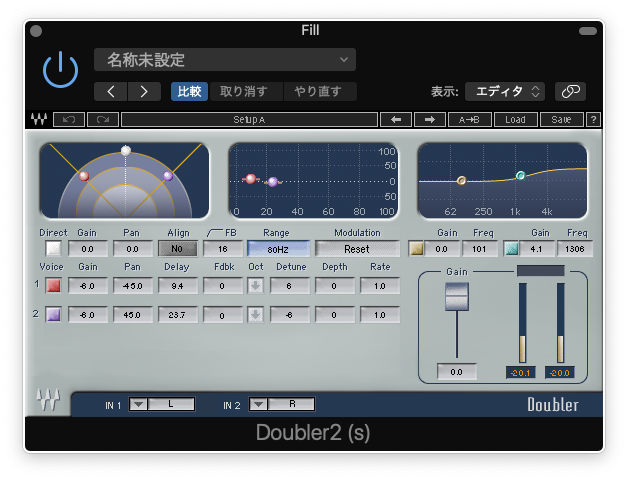
Task: Click Voice 2 Delay 23.7 field
Action: coord(177,315)
